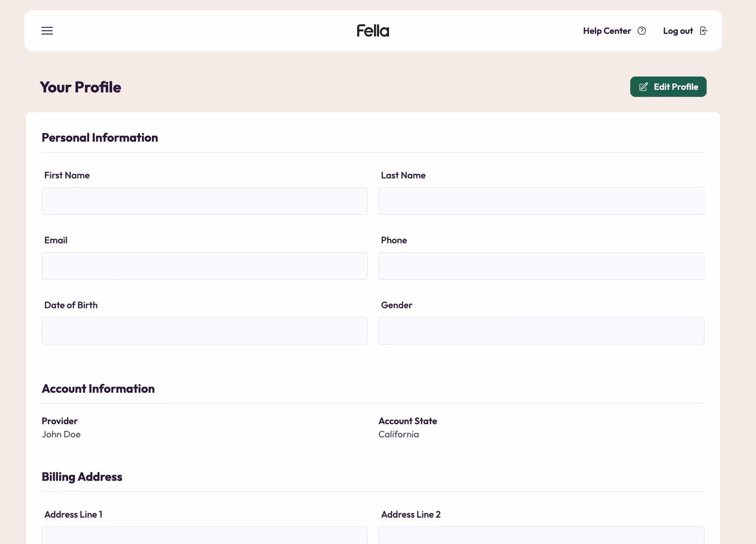Open the Help Center link
Screen dimensions: 756x544
click(x=614, y=31)
